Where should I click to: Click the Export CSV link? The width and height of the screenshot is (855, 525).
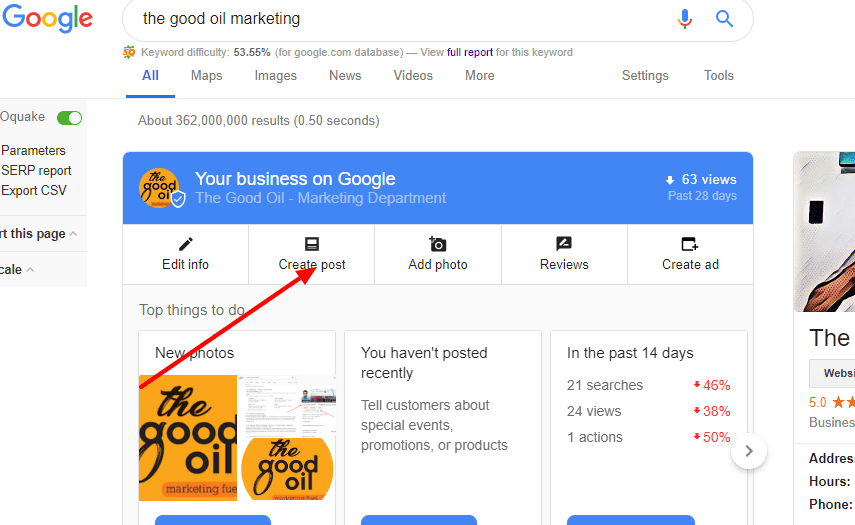34,190
